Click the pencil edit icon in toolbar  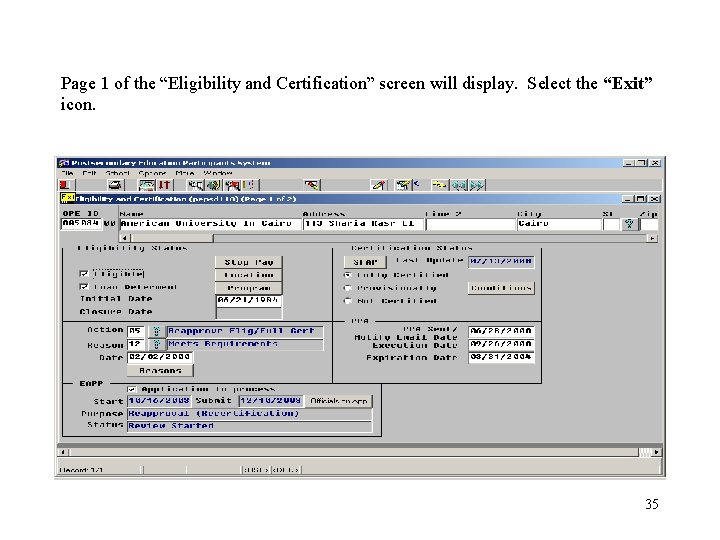click(x=378, y=185)
